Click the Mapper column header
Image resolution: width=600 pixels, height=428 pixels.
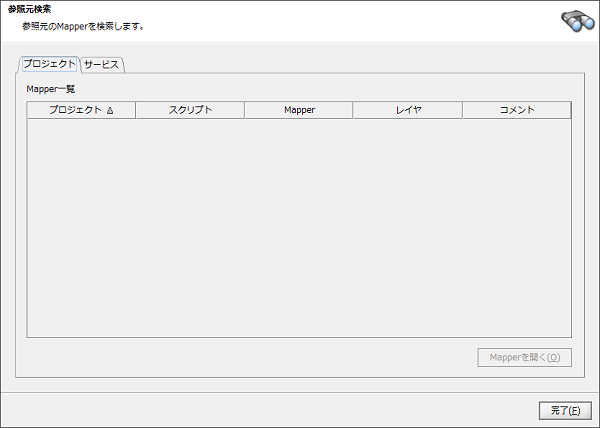(x=298, y=110)
